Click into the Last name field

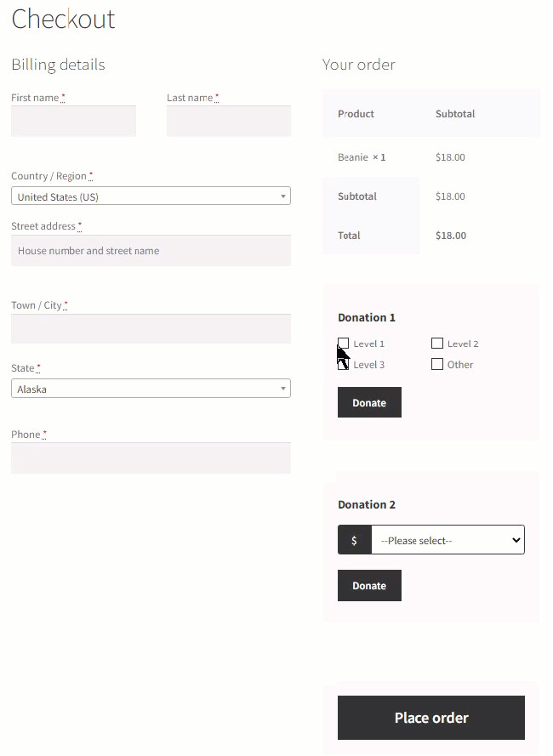[x=229, y=122]
